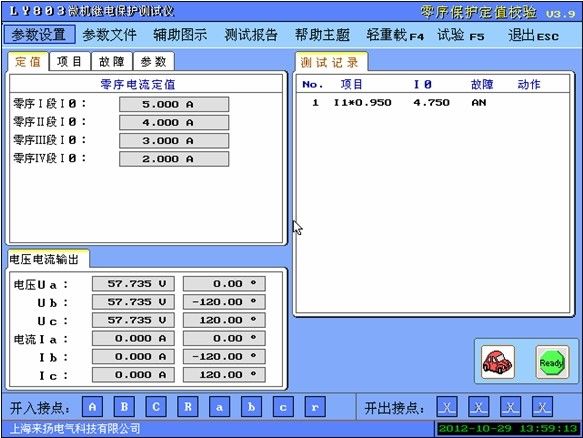The width and height of the screenshot is (583, 438).
Task: Switch to the 项目 tab
Action: [x=70, y=61]
